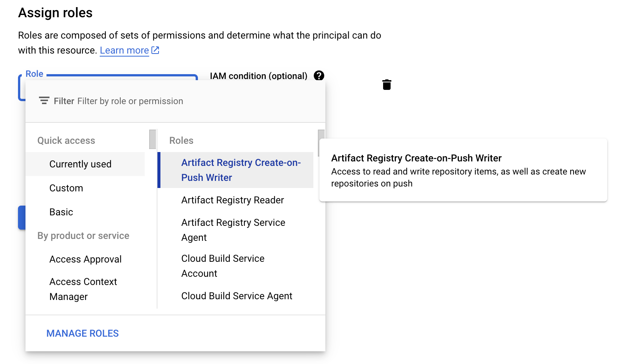Select the Artifact Registry Reader role
Screen dimensions: 617x364
point(235,200)
